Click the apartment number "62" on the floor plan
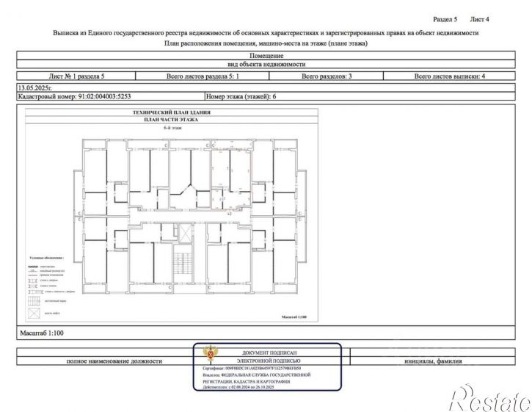The image size is (532, 412). click(x=230, y=214)
